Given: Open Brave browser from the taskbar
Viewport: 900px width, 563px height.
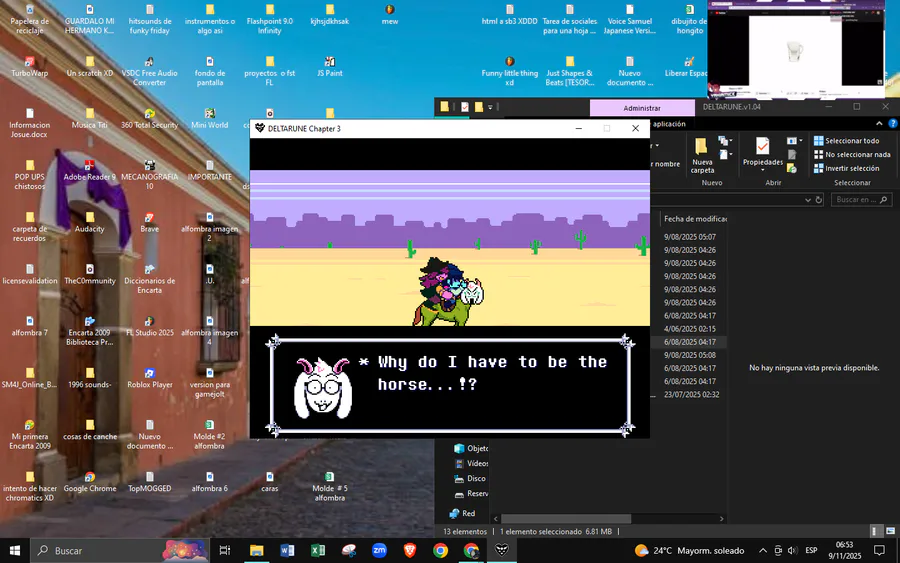Looking at the screenshot, I should [410, 550].
